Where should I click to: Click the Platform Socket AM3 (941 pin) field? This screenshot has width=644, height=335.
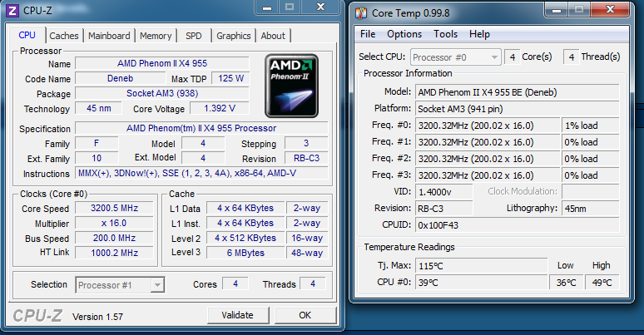click(x=517, y=109)
